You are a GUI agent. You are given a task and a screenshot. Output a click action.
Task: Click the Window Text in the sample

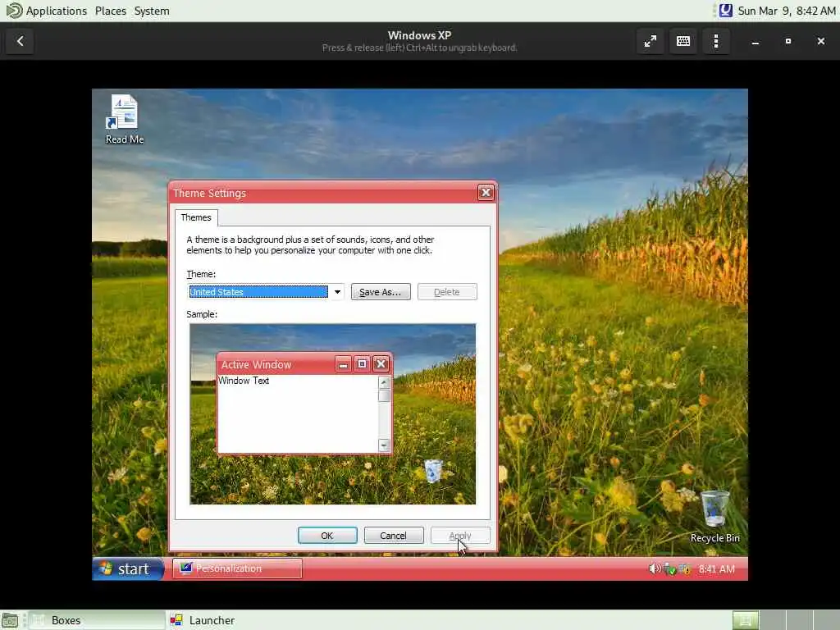coord(244,381)
